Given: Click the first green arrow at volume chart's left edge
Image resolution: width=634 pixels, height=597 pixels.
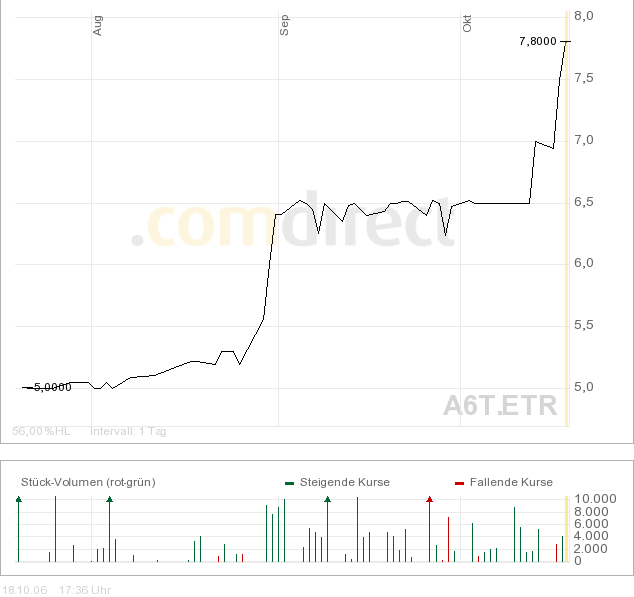Looking at the screenshot, I should [x=18, y=498].
